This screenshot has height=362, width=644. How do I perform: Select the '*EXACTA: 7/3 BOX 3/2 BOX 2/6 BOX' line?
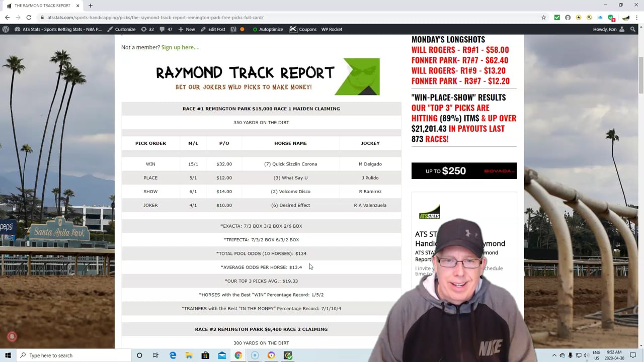(x=261, y=226)
